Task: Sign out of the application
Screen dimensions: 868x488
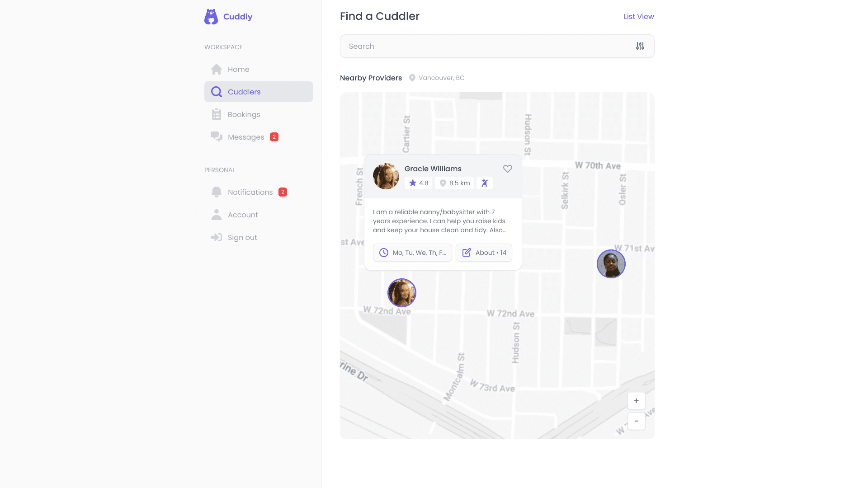Action: click(242, 237)
